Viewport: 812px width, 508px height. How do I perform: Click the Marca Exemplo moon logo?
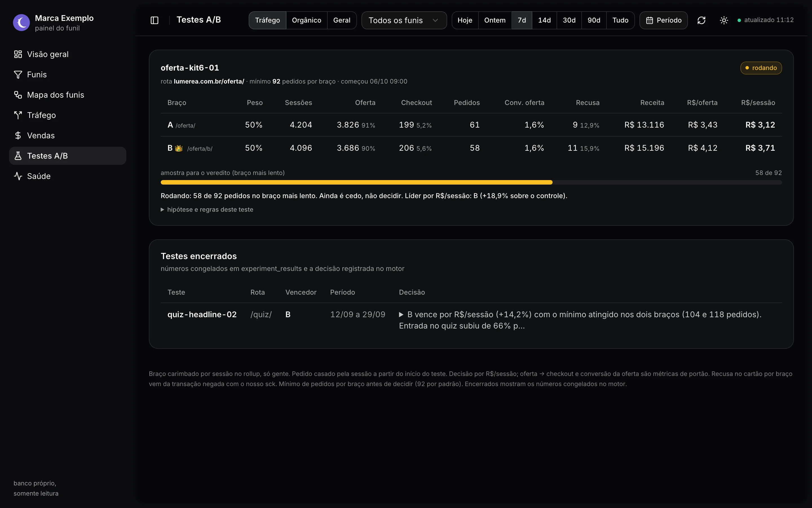[x=21, y=23]
